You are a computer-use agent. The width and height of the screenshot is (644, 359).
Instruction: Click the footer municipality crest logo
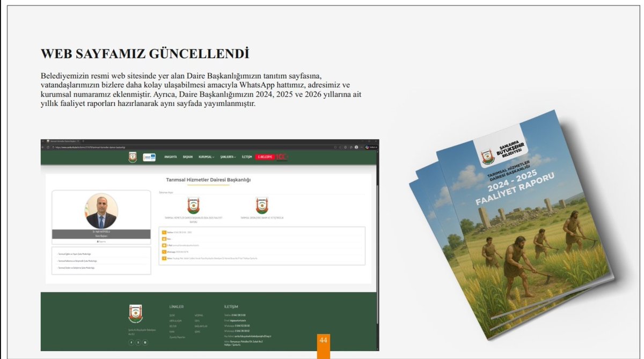pyautogui.click(x=135, y=314)
